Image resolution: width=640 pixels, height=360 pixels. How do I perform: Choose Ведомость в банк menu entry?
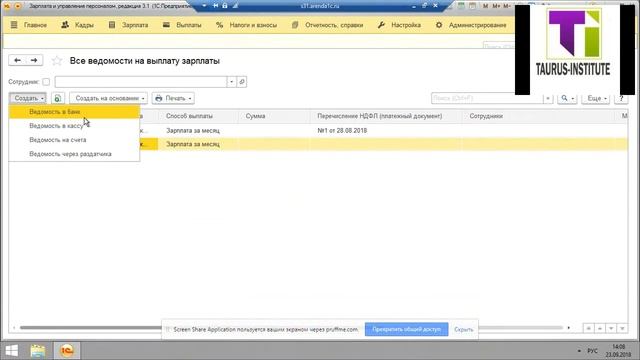pyautogui.click(x=74, y=112)
